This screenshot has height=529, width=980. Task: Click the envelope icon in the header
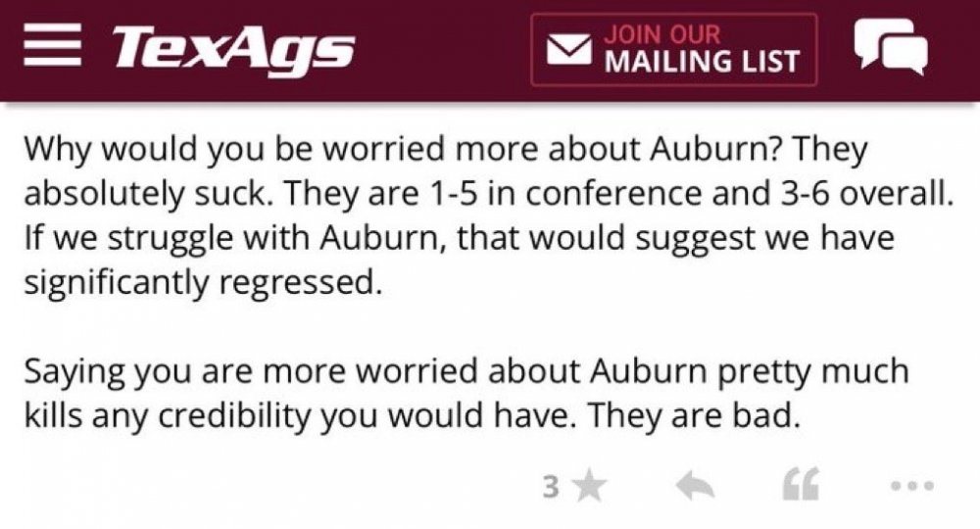566,51
